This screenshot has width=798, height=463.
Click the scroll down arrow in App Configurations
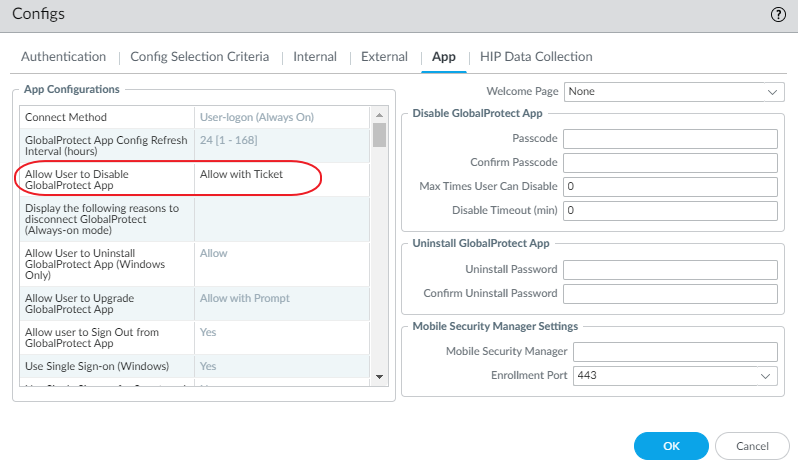coord(379,376)
